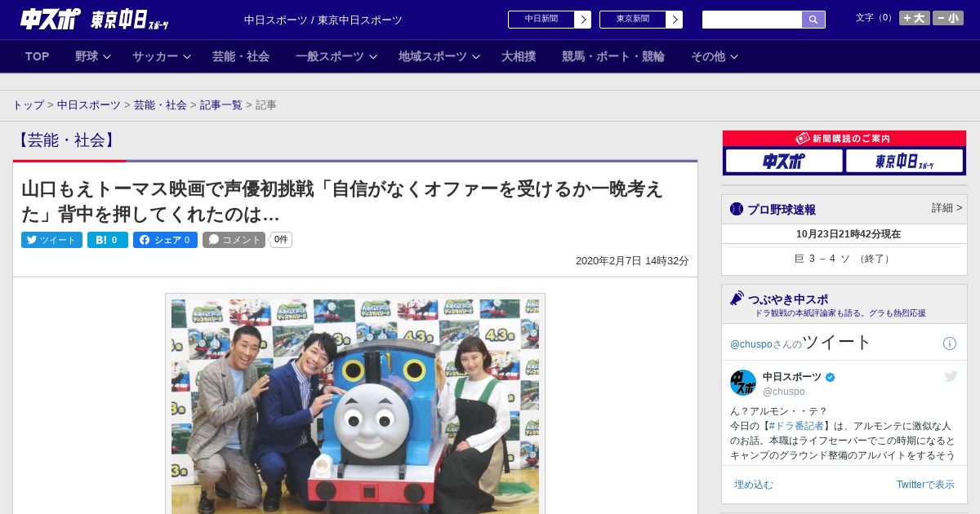Expand the 一般スポーツ menu dropdown
The width and height of the screenshot is (980, 514).
click(336, 56)
